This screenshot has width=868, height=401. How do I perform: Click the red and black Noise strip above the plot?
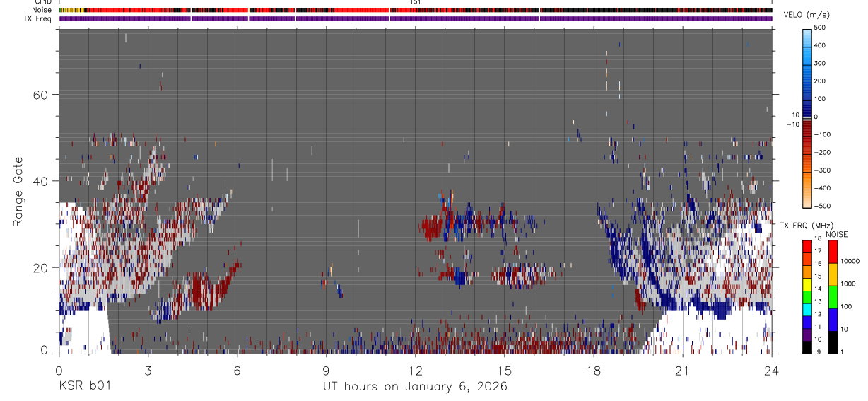pyautogui.click(x=415, y=10)
